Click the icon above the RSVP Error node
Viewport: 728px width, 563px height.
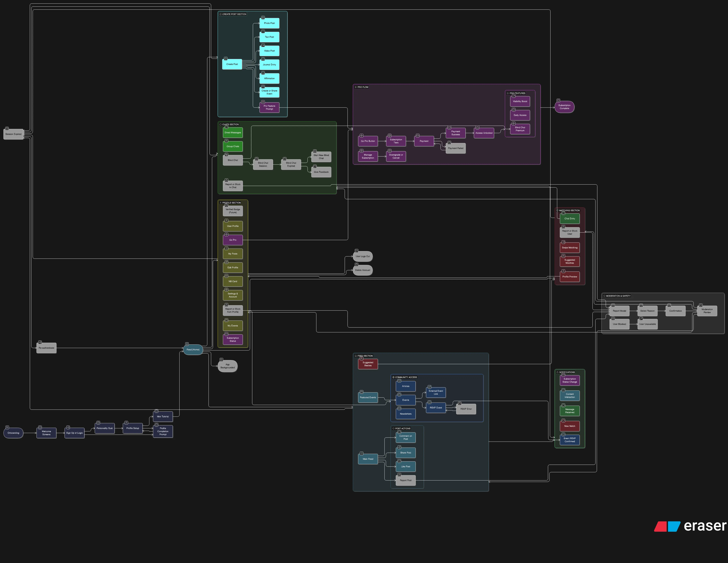click(460, 403)
